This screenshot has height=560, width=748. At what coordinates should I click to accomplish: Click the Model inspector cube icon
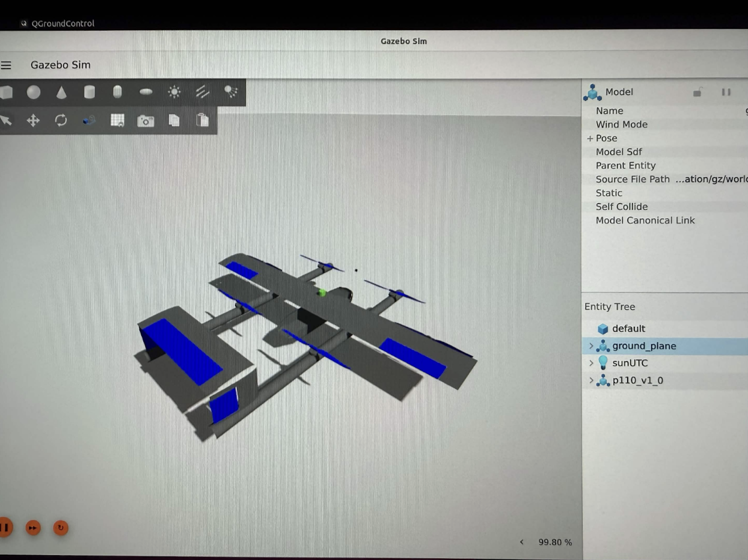[592, 92]
